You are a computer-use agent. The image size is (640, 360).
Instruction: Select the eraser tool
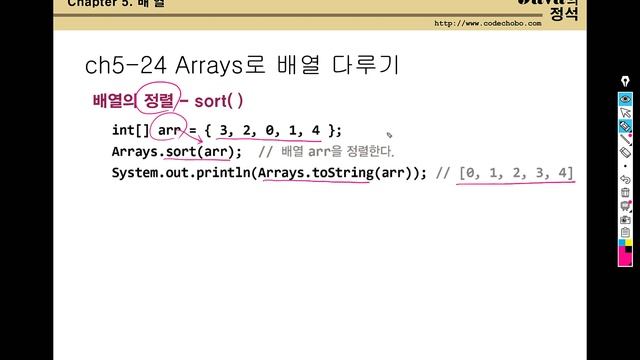point(625,153)
